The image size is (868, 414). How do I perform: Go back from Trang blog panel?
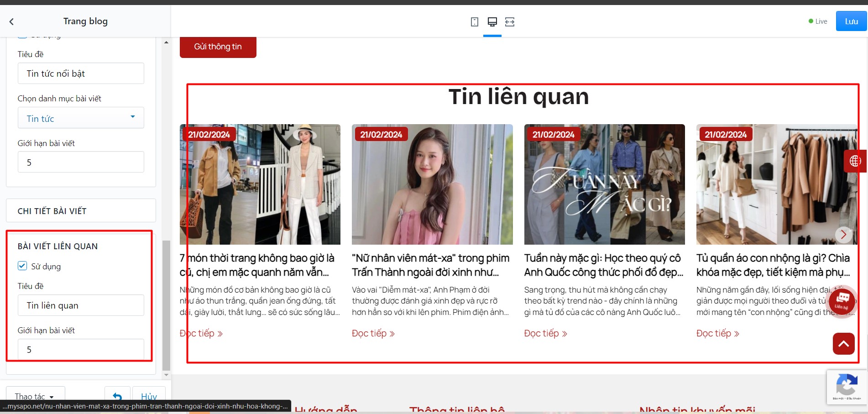pyautogui.click(x=12, y=21)
